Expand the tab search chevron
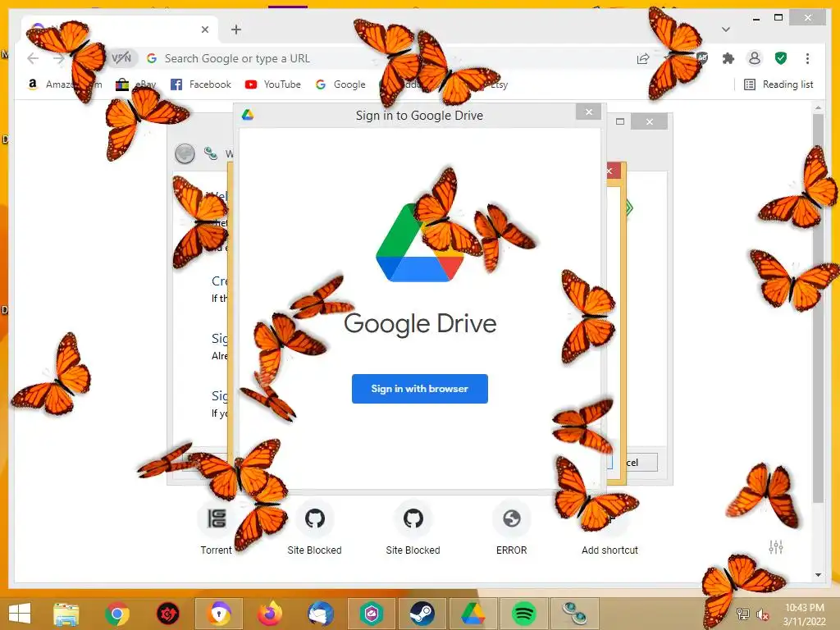Image resolution: width=840 pixels, height=630 pixels. (726, 30)
